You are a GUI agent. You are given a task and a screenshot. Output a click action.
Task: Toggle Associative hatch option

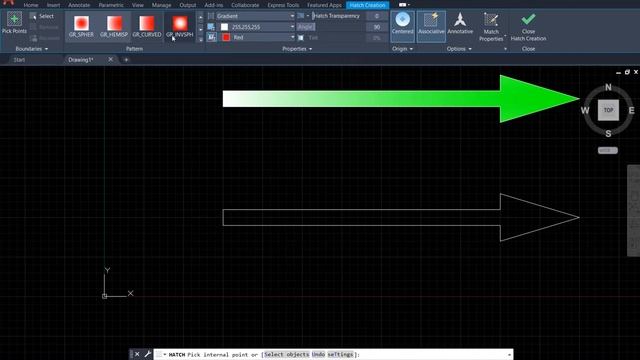pos(431,26)
